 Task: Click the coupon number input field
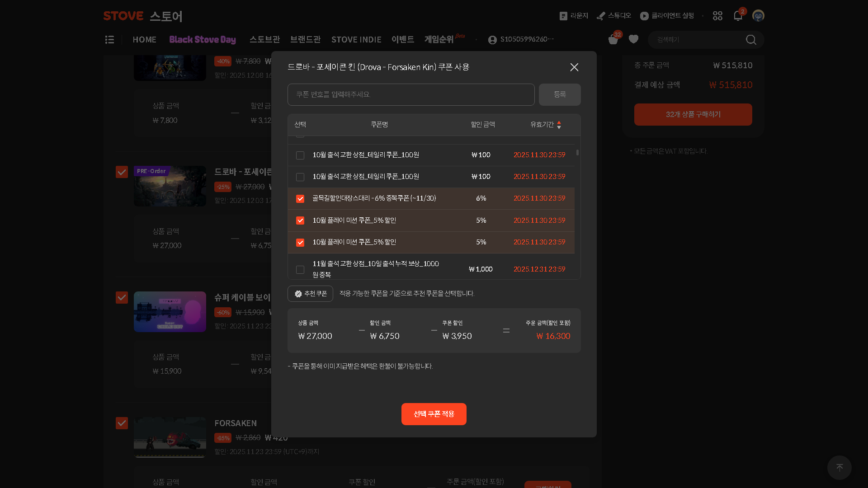(410, 94)
